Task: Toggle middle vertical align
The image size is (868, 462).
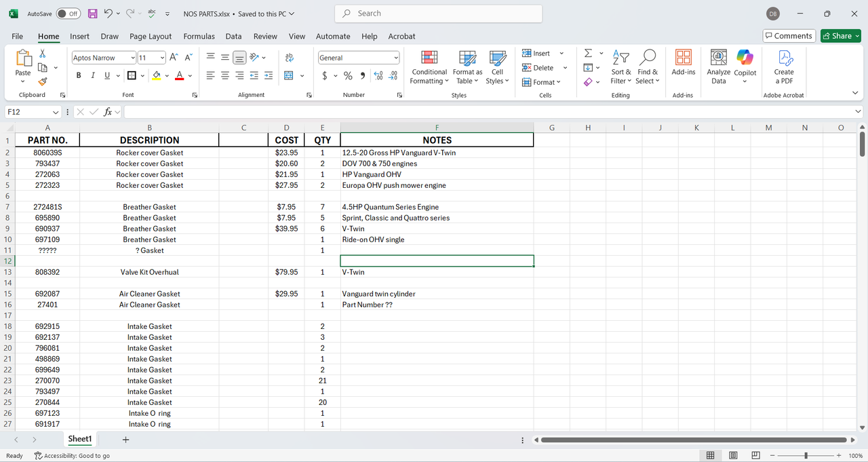Action: click(225, 58)
